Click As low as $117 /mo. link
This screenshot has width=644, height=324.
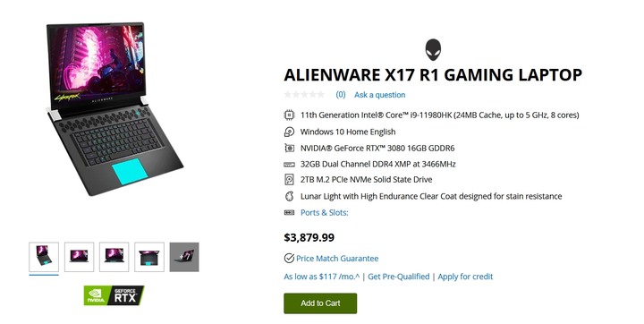(x=321, y=277)
